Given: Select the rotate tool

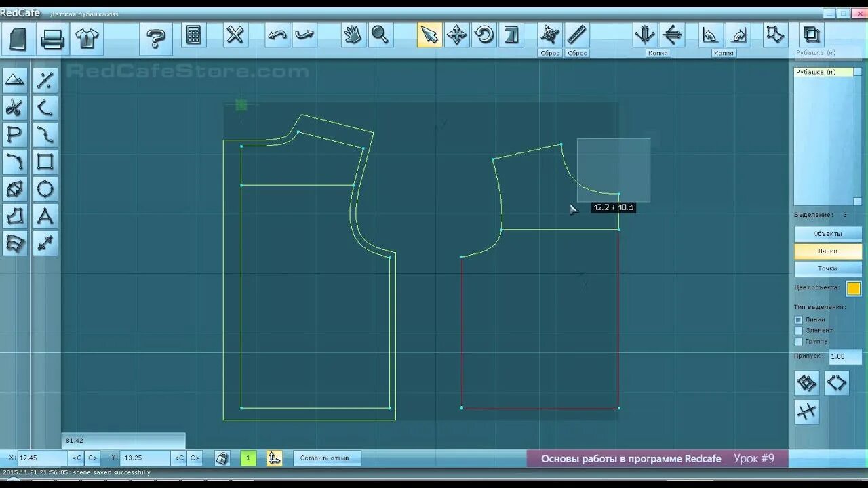Looking at the screenshot, I should tap(484, 35).
